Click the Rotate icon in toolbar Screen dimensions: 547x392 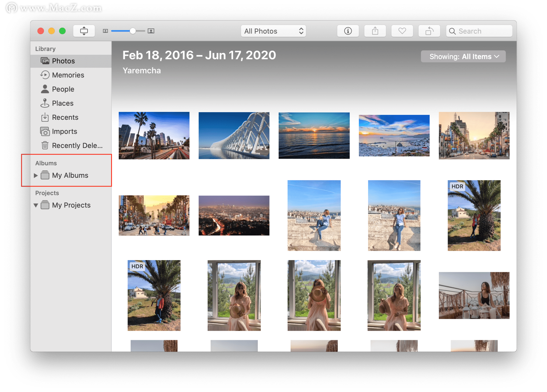click(x=429, y=31)
